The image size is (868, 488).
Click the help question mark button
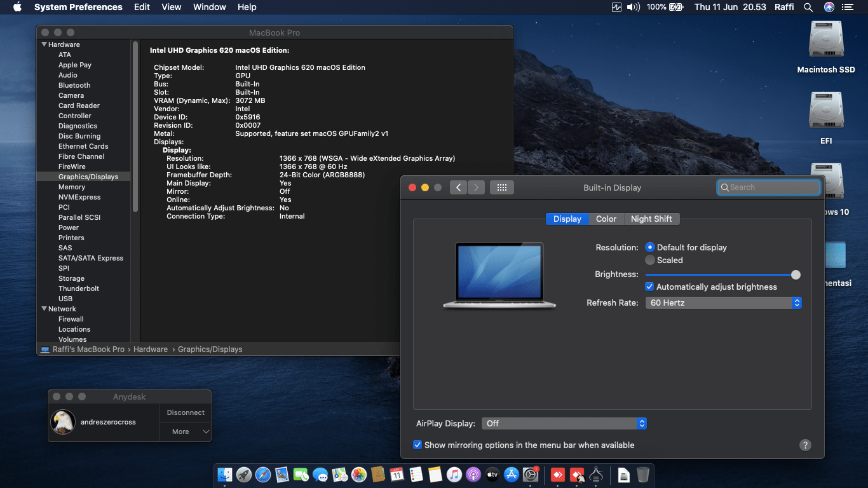[x=805, y=445]
